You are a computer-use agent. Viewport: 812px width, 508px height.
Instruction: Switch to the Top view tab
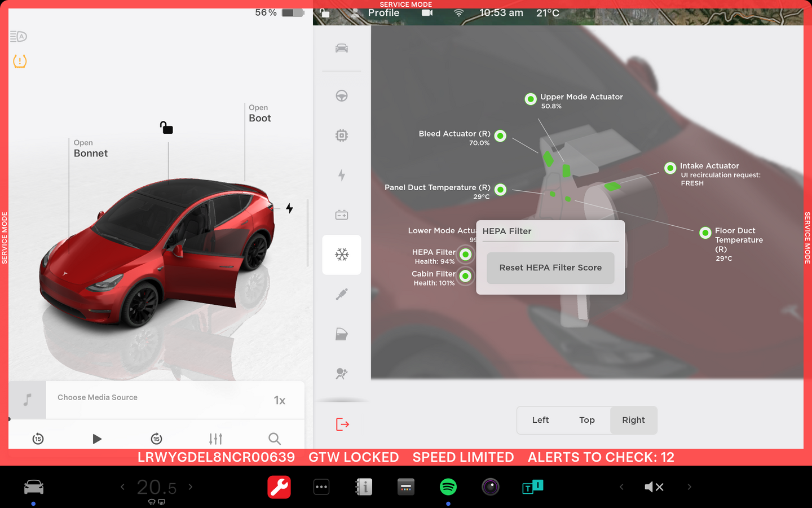click(586, 420)
